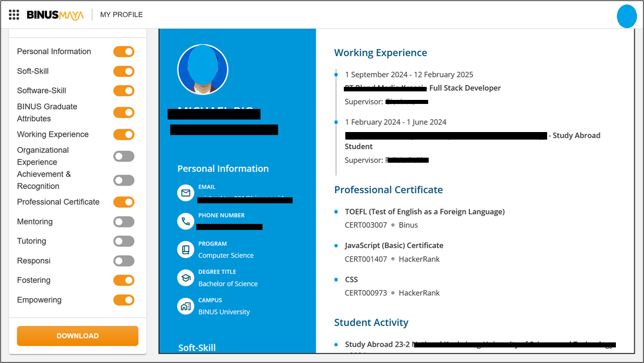Image resolution: width=644 pixels, height=363 pixels.
Task: Turn off Personal Information toggle
Action: pos(124,52)
